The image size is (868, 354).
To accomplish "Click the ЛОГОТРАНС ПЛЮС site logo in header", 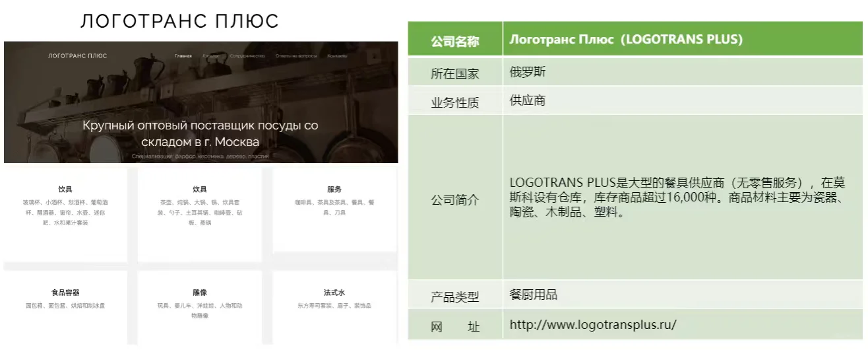I will pos(77,56).
